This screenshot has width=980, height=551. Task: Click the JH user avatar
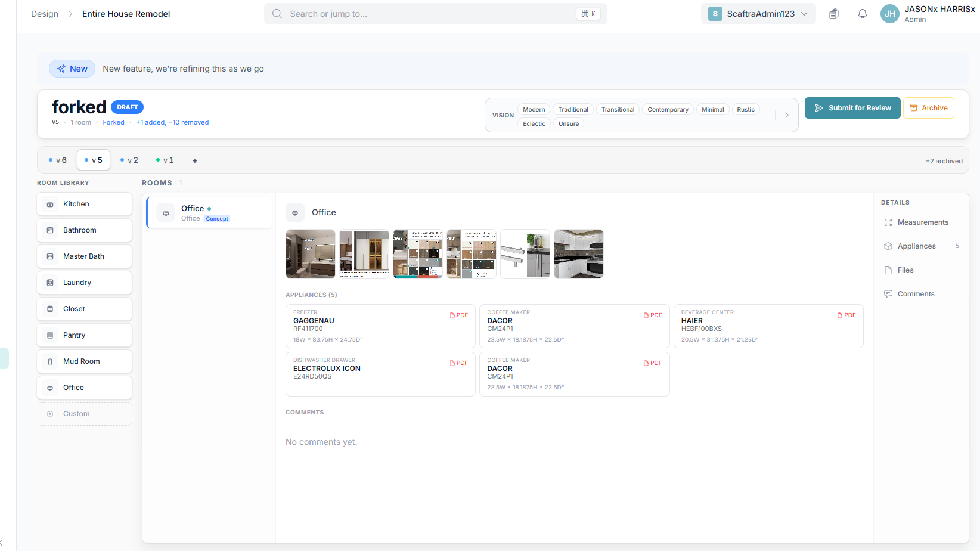[x=890, y=14]
